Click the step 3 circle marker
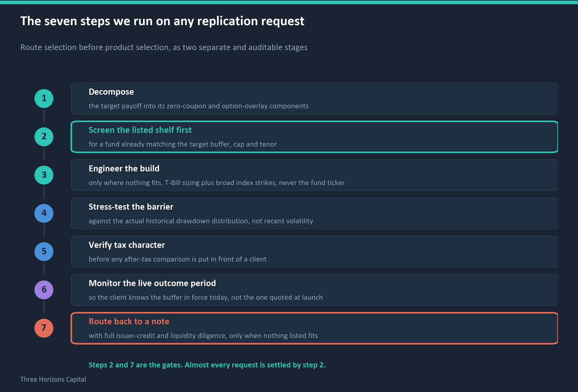578x392 pixels. point(44,175)
